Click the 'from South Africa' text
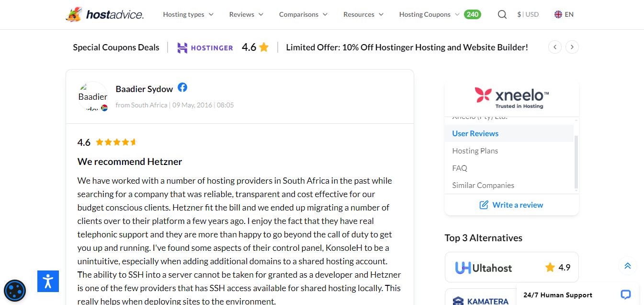Viewport: 644px width, 305px height. [x=141, y=105]
